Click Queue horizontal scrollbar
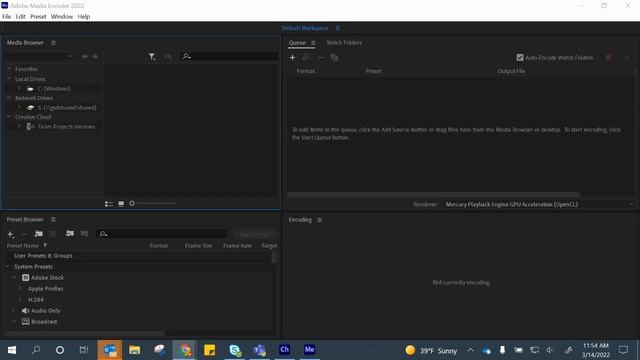The image size is (640, 360). point(433,195)
